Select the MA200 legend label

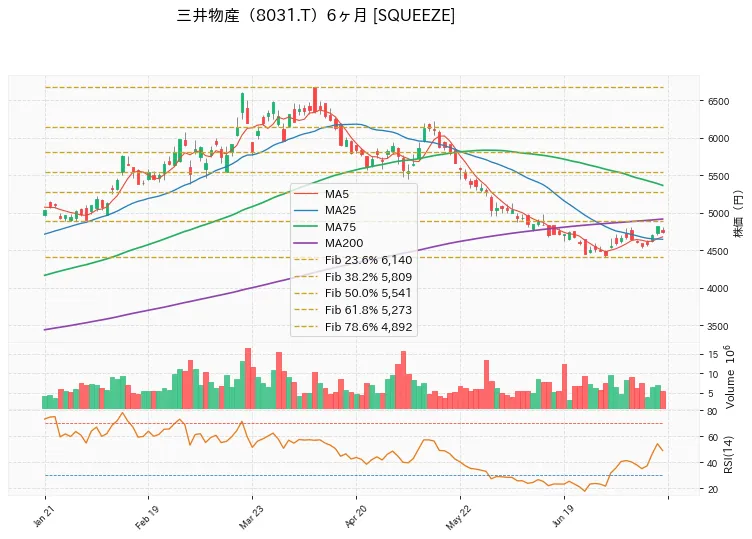344,243
